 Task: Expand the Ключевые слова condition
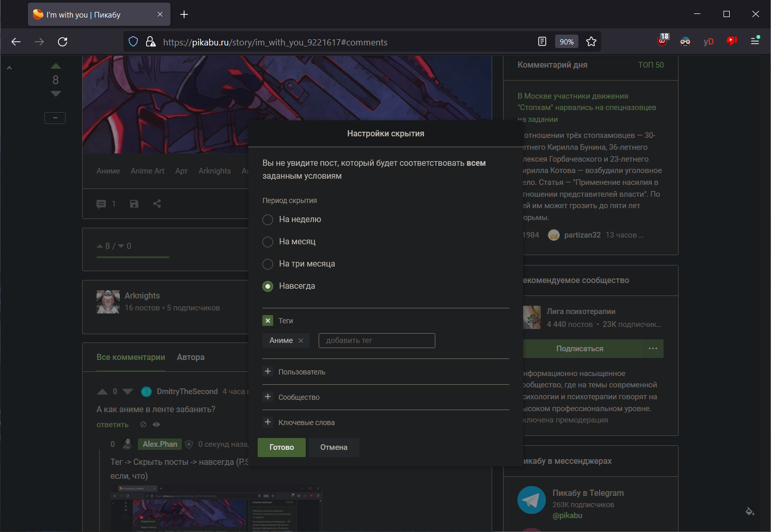coord(268,422)
